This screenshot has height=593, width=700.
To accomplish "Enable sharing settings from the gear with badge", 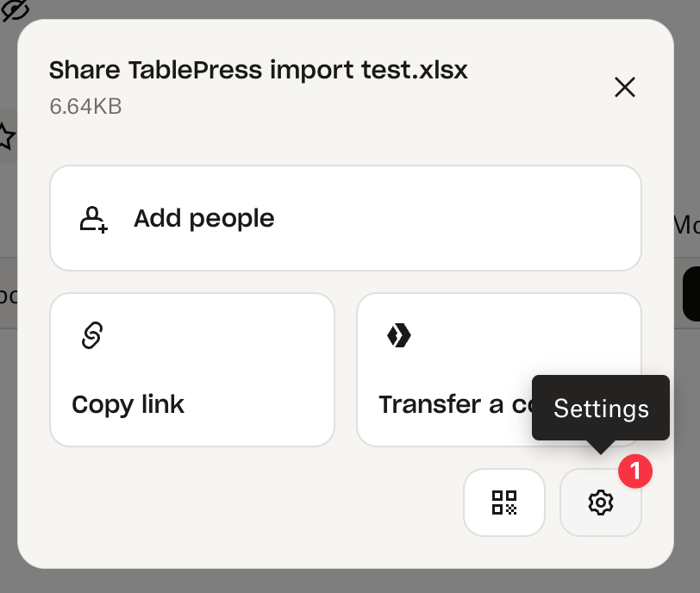I will [x=601, y=502].
